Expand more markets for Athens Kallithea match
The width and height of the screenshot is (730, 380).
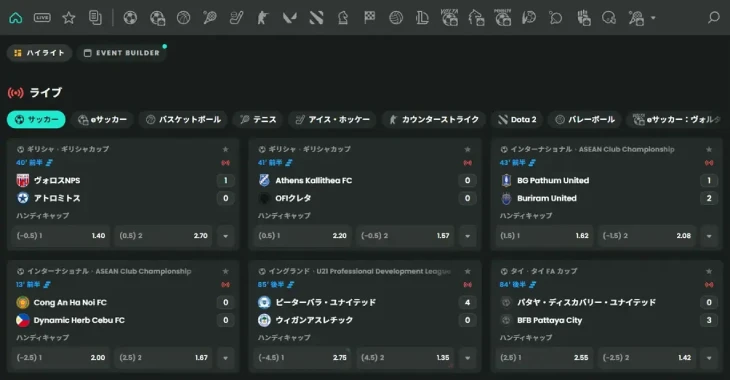click(467, 236)
